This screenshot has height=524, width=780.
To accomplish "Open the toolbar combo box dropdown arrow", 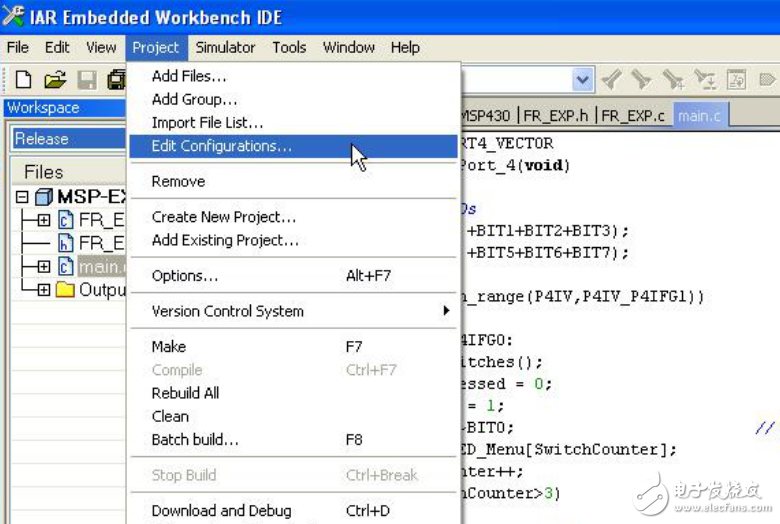I will [582, 80].
